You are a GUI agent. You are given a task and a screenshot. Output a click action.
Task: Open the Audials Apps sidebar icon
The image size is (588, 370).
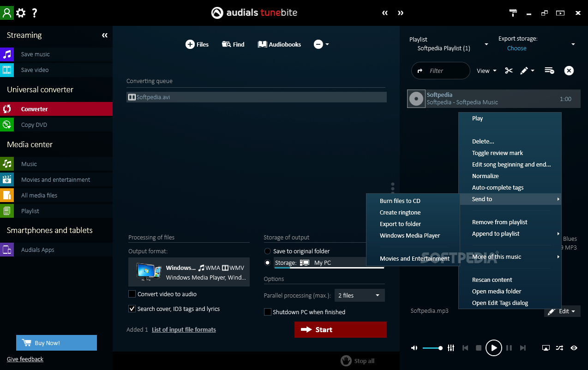coord(7,250)
